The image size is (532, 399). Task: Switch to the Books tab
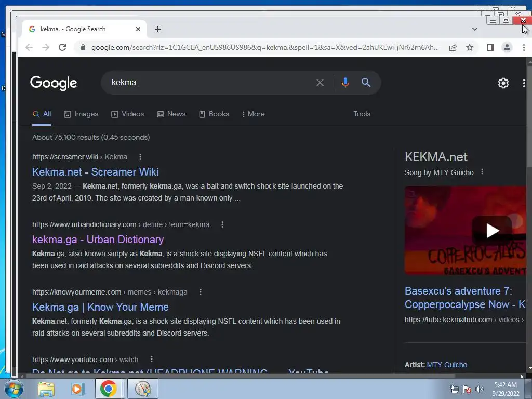coord(214,114)
